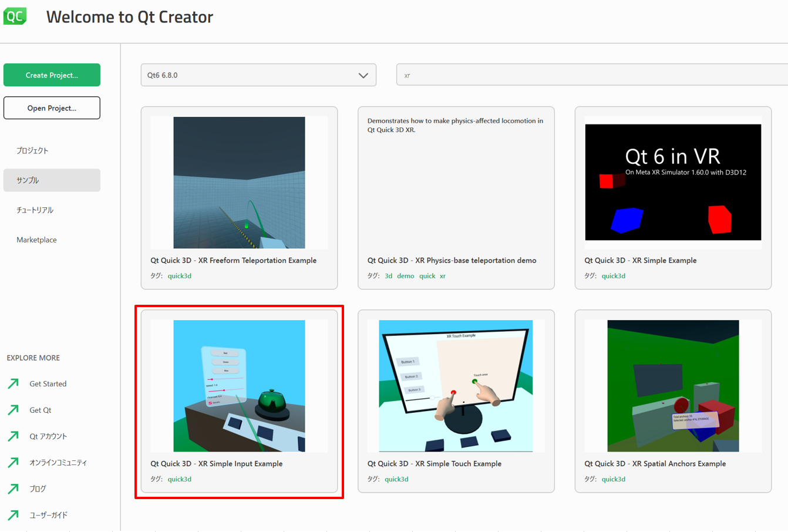Click quick3d tag under XR Spatial Anchors
The image size is (788, 532).
click(613, 479)
